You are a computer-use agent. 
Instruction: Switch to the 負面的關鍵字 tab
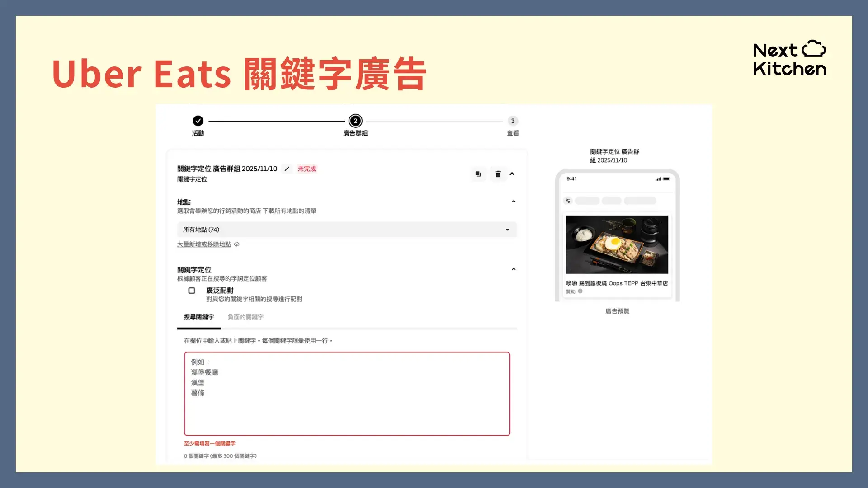coord(245,317)
